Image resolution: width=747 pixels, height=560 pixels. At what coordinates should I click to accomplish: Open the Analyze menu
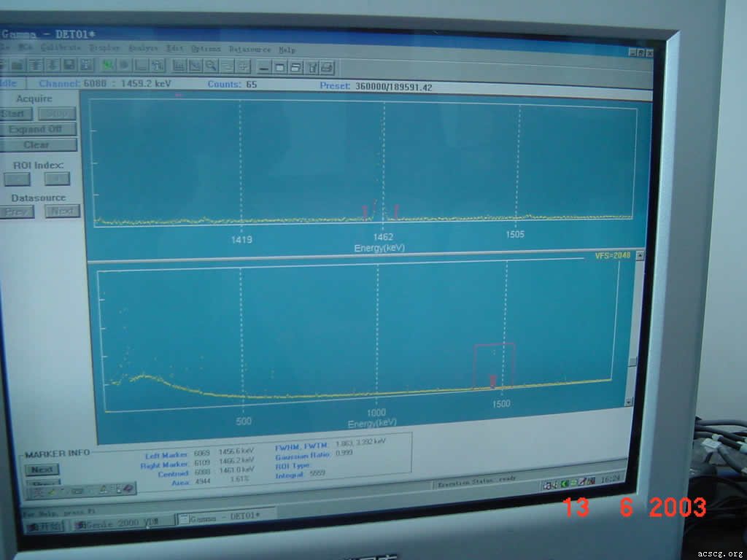point(143,48)
